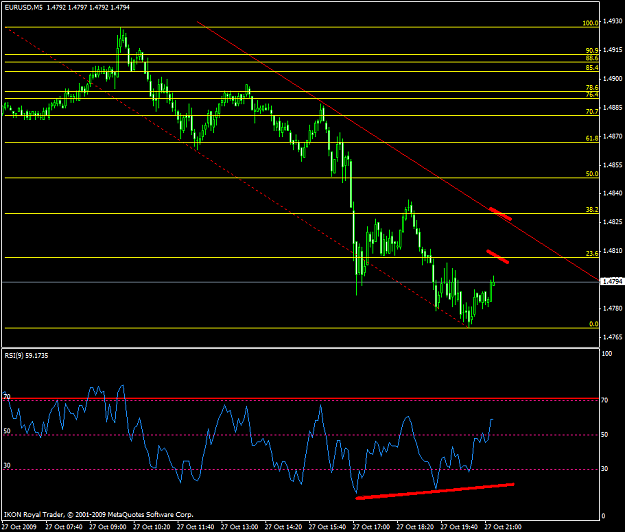Click the EURUSD,M5 chart title text
The image size is (625, 532).
point(24,7)
